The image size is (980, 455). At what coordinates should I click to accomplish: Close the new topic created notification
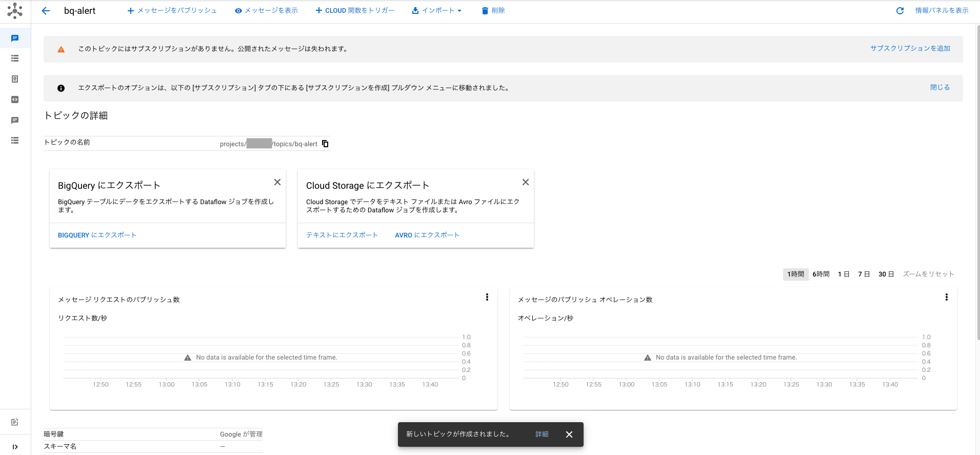coord(569,434)
